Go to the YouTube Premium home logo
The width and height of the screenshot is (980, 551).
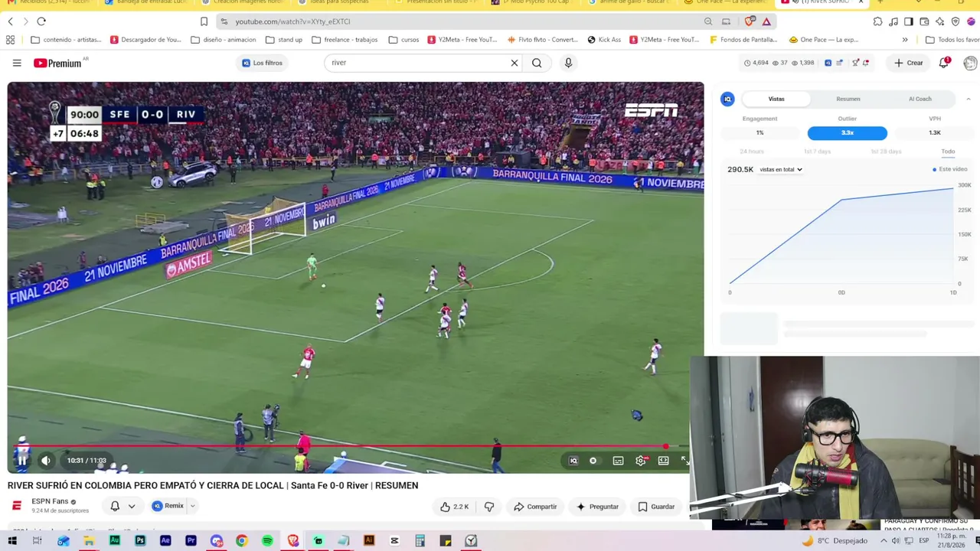coord(58,63)
